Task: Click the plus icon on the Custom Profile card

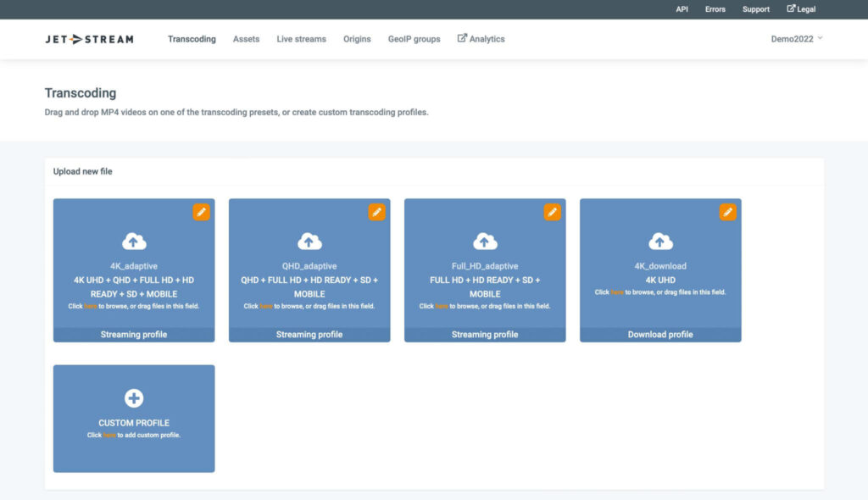Action: (133, 396)
